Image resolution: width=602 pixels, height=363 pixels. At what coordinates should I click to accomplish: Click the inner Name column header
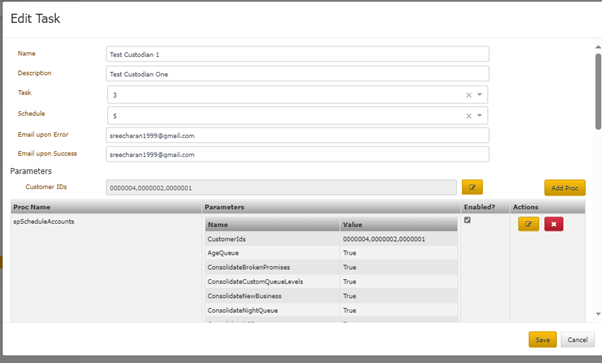(272, 224)
